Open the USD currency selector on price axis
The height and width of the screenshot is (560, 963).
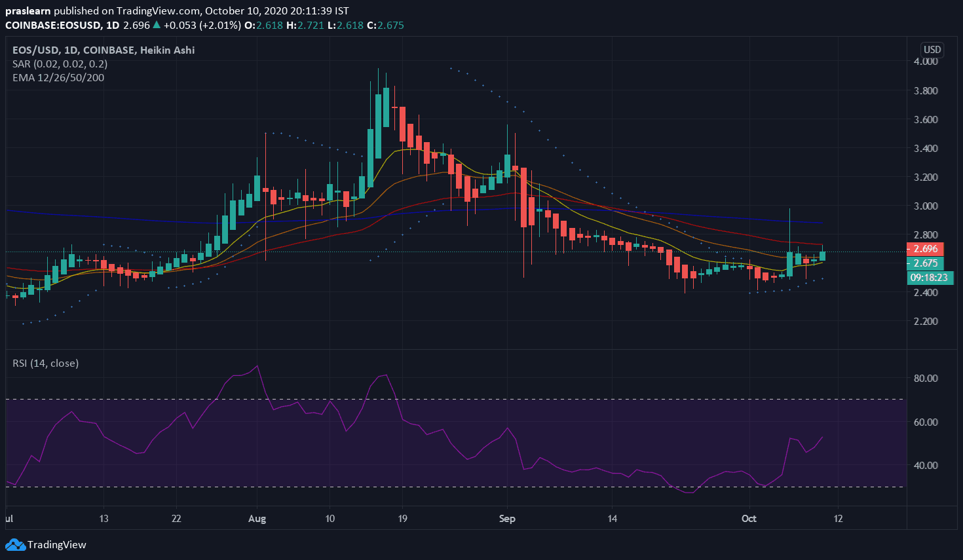pyautogui.click(x=932, y=50)
